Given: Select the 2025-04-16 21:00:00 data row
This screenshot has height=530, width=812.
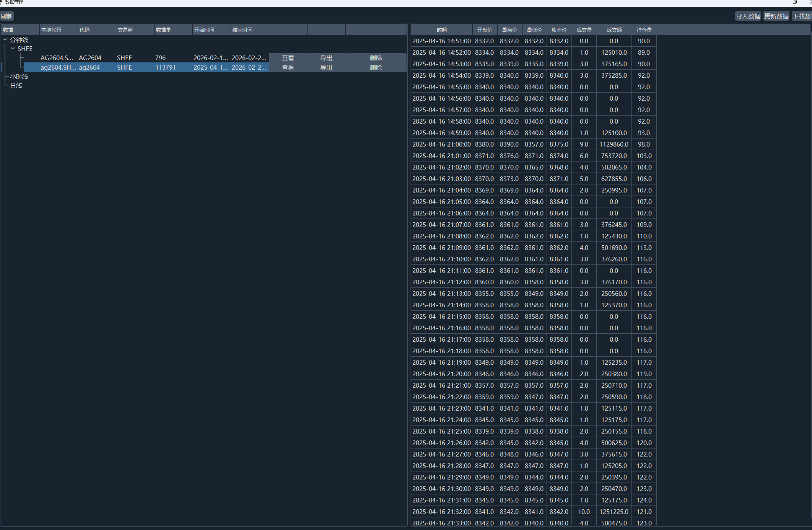Looking at the screenshot, I should pos(441,144).
